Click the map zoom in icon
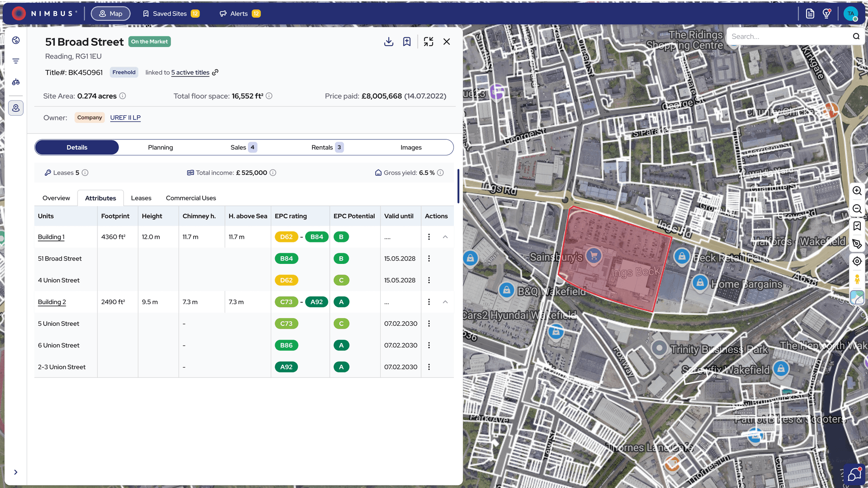Screen dimensions: 868x488 click(857, 191)
